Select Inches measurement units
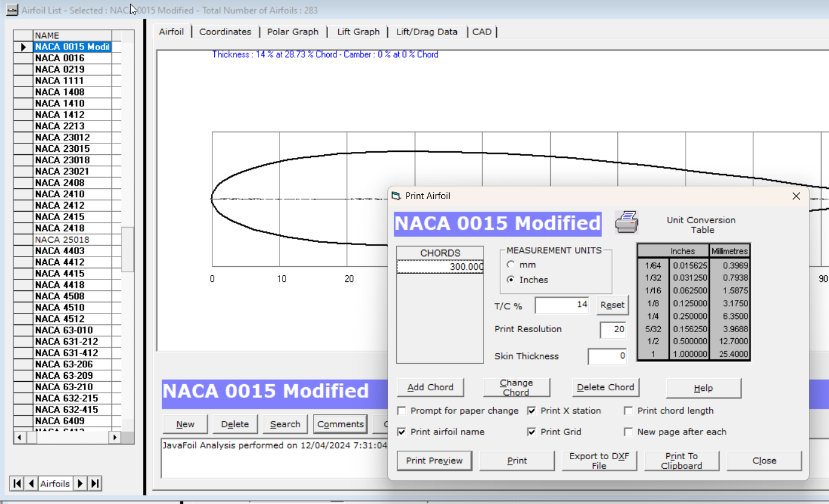Image resolution: width=829 pixels, height=504 pixels. (x=511, y=280)
